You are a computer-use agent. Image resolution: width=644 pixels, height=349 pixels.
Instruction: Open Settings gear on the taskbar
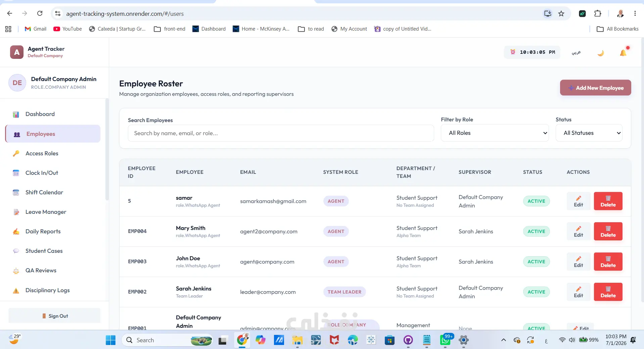click(464, 340)
